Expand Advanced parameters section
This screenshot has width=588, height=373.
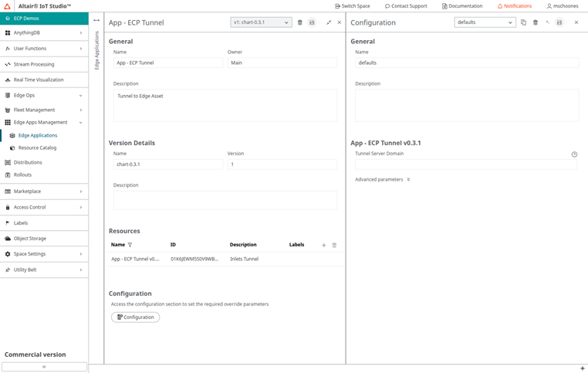click(382, 179)
